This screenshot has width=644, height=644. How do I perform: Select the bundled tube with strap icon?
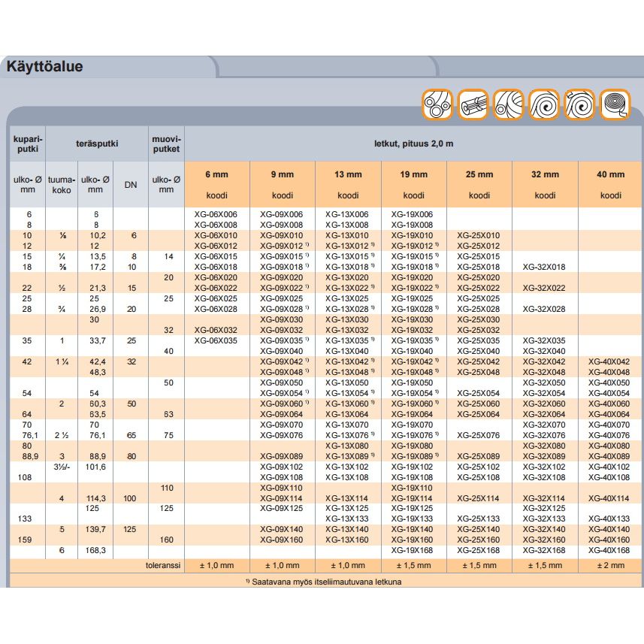pyautogui.click(x=473, y=104)
